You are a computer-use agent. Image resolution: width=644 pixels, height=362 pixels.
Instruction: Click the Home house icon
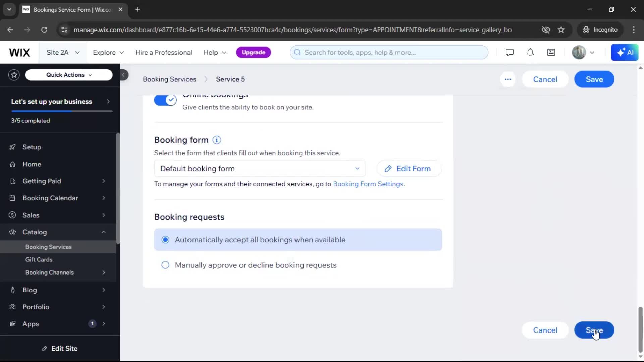(13, 164)
